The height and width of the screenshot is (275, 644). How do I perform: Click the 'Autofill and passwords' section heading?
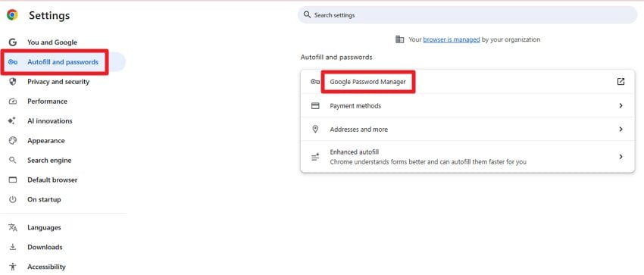click(x=336, y=57)
